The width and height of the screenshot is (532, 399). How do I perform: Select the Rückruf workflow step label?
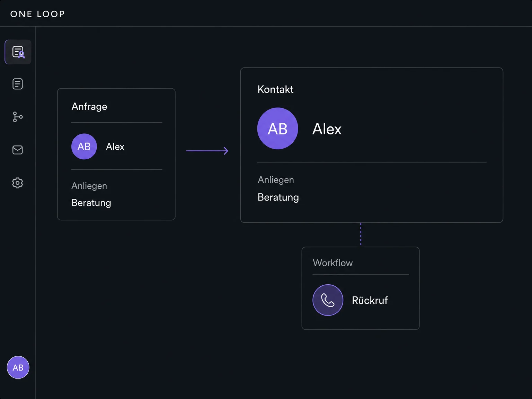click(370, 300)
